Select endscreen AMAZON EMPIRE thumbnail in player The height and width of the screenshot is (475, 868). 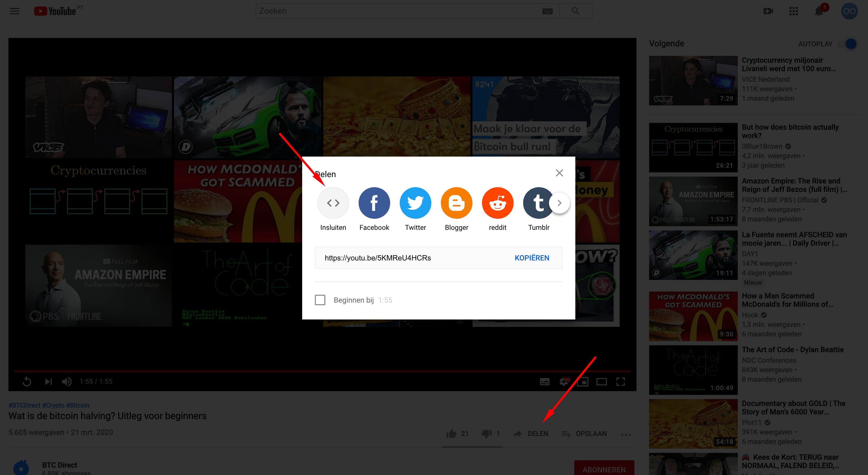pos(98,285)
